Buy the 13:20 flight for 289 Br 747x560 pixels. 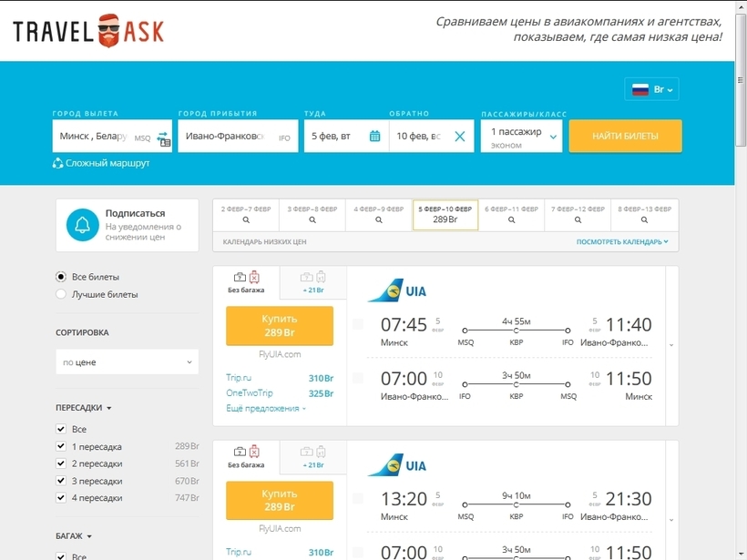point(280,501)
